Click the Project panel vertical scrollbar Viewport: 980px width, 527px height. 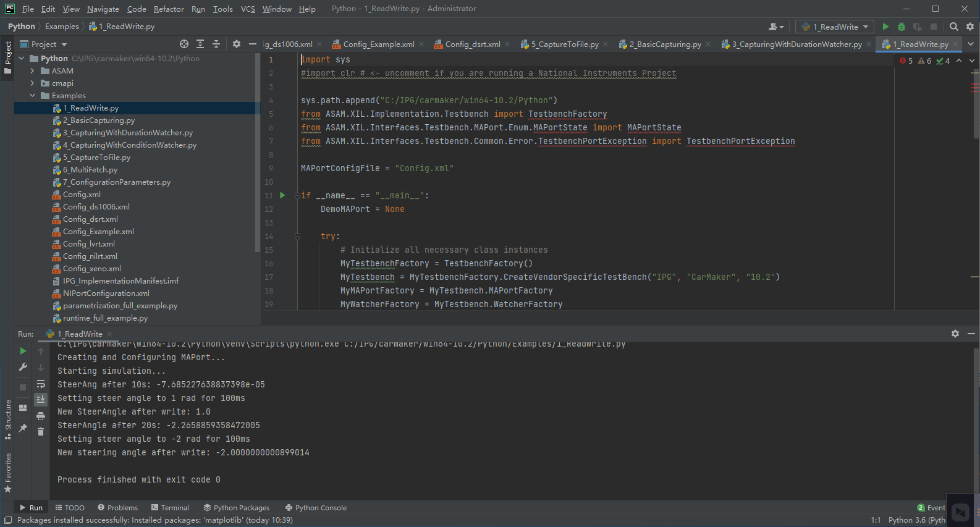[258, 152]
